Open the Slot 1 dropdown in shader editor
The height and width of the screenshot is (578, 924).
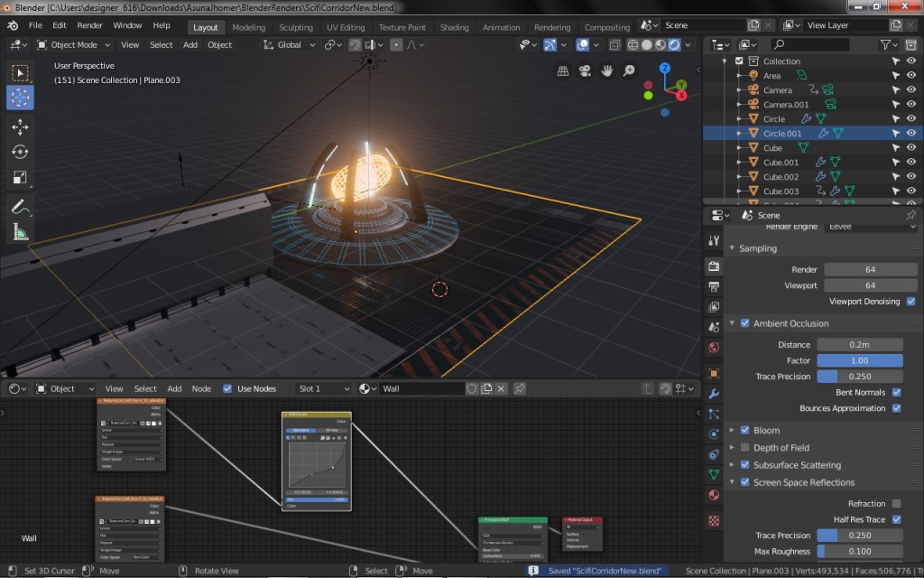point(323,388)
